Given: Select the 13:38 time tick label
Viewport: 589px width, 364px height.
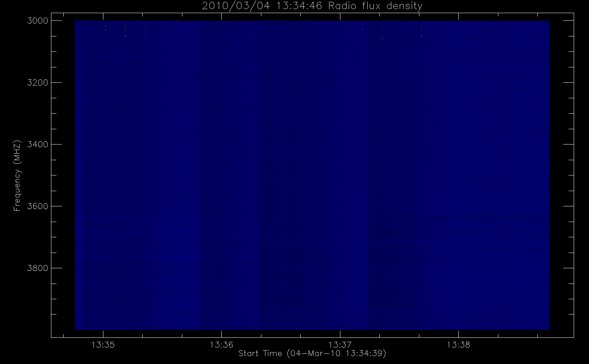Looking at the screenshot, I should [458, 345].
